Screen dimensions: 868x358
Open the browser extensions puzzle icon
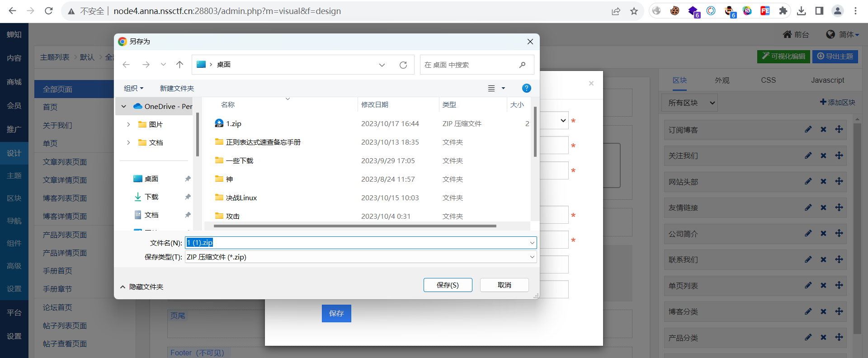coord(783,11)
